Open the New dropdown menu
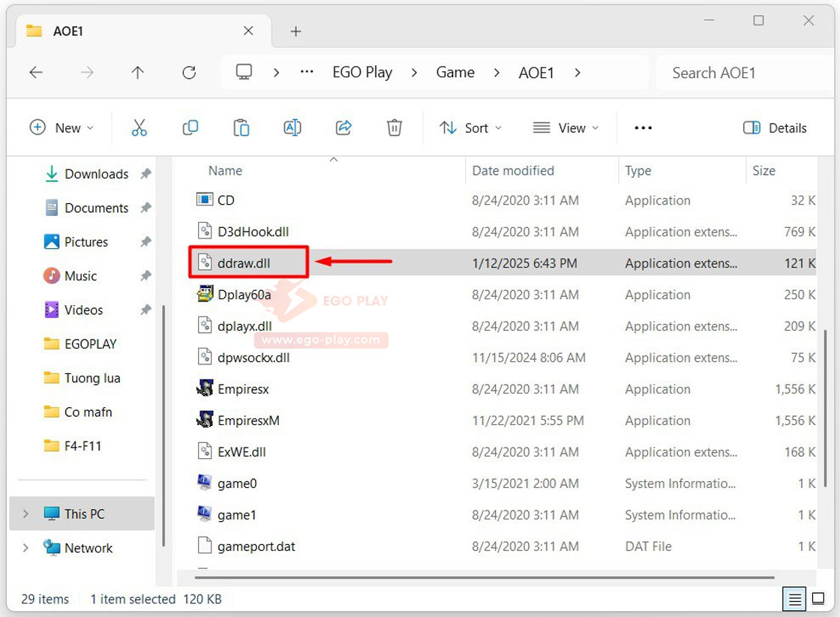The image size is (840, 617). [x=61, y=128]
